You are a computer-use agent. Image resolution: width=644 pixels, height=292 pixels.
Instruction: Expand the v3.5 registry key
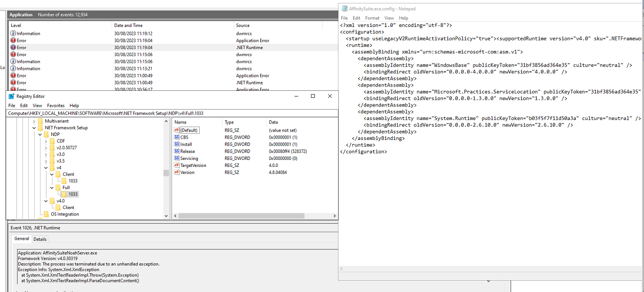coord(45,161)
